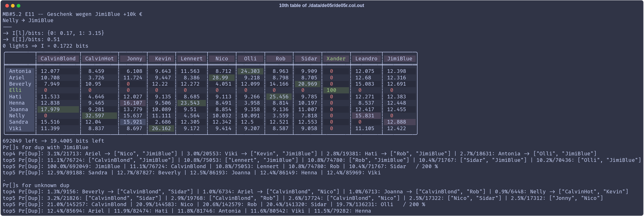Screen dimensions: 644x216
Task: Click the 25.456 cell in Rob column
Action: (279, 97)
